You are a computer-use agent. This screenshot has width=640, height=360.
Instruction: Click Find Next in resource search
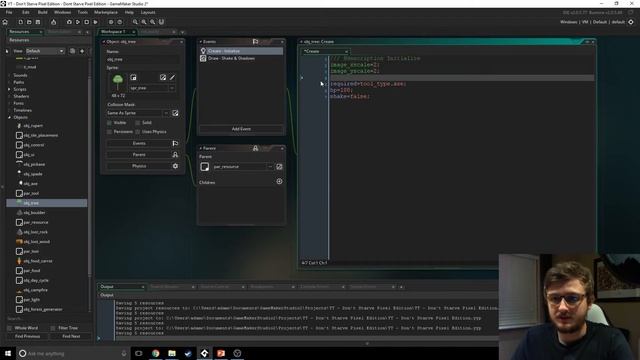71,336
